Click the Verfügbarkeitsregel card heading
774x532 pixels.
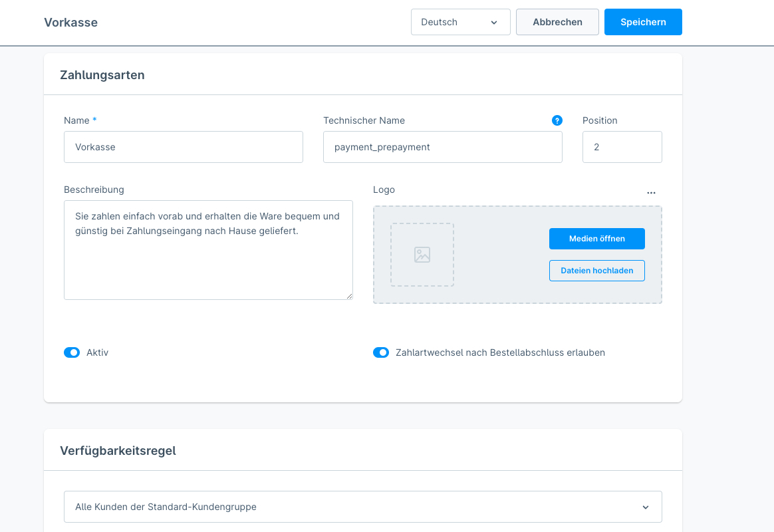(x=118, y=450)
